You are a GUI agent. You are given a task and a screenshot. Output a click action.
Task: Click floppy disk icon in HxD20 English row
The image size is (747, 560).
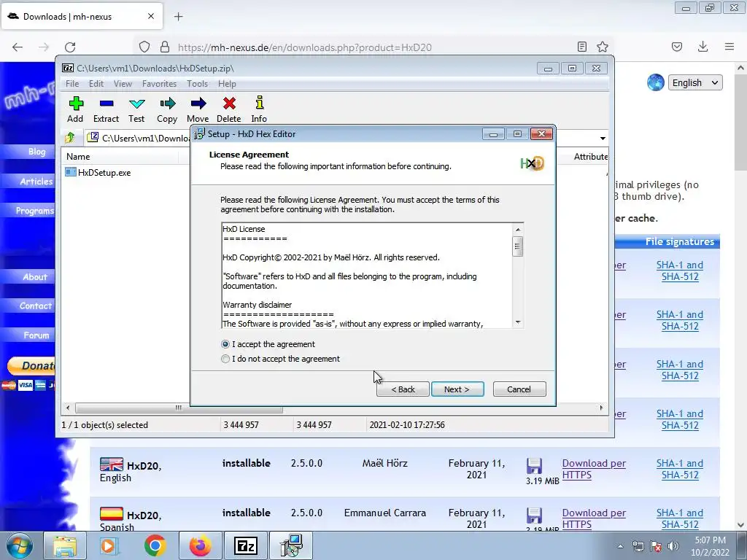coord(534,466)
